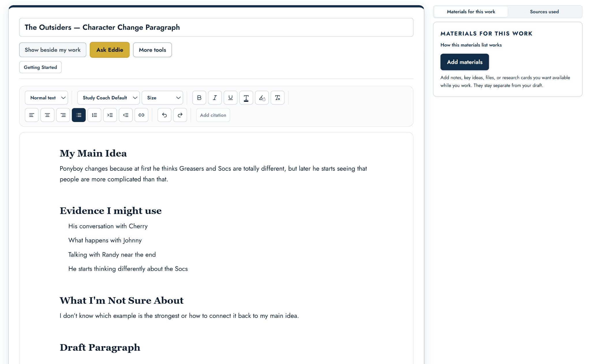Open the highlight color tool
The height and width of the screenshot is (364, 591).
click(x=262, y=98)
